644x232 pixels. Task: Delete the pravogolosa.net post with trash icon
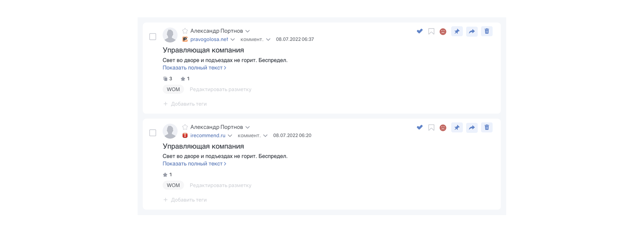486,32
